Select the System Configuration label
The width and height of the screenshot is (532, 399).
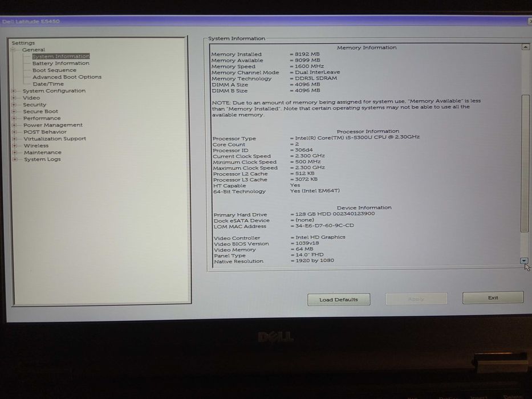coord(54,91)
